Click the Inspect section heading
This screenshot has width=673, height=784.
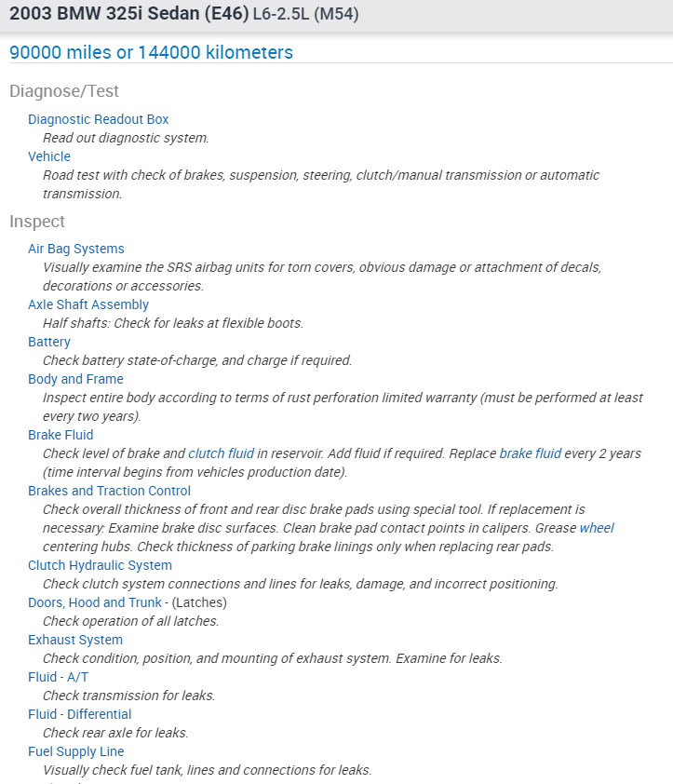click(37, 222)
